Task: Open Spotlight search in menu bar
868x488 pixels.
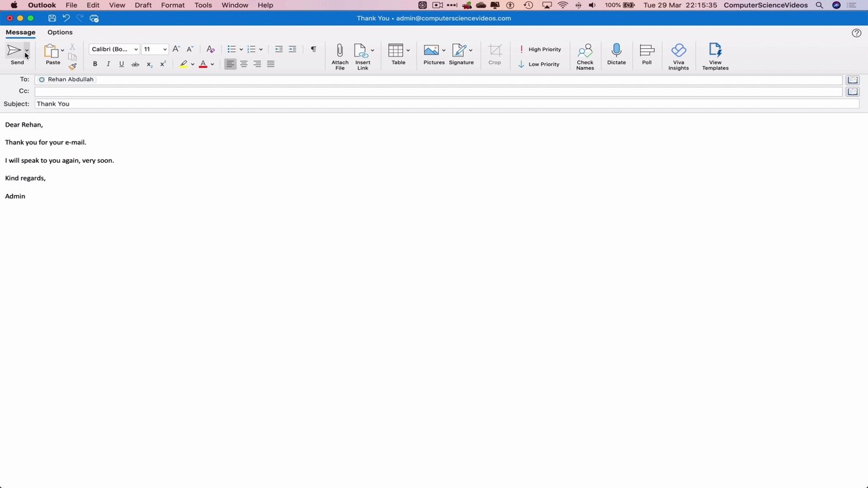Action: coord(819,5)
